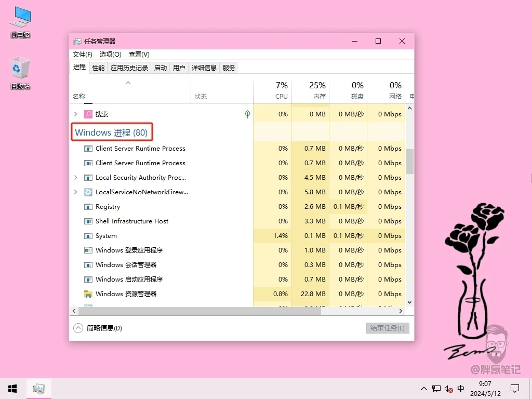Viewport: 532px width, 399px height.
Task: Click the Windows 资源管理器 folder icon
Action: tap(88, 294)
